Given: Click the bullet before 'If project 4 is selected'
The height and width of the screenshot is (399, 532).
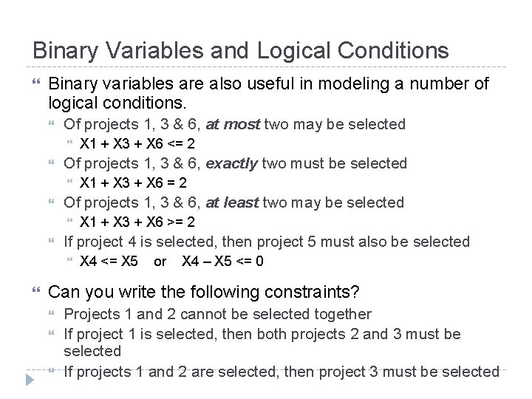Looking at the screenshot, I should pyautogui.click(x=52, y=240).
